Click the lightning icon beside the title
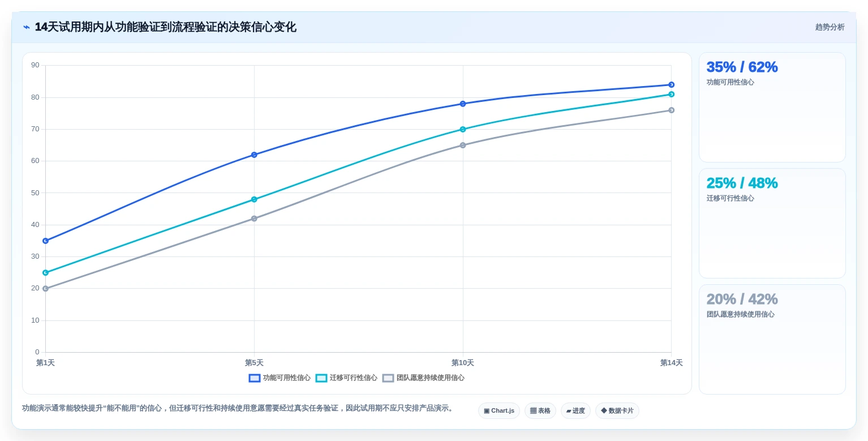 point(27,27)
